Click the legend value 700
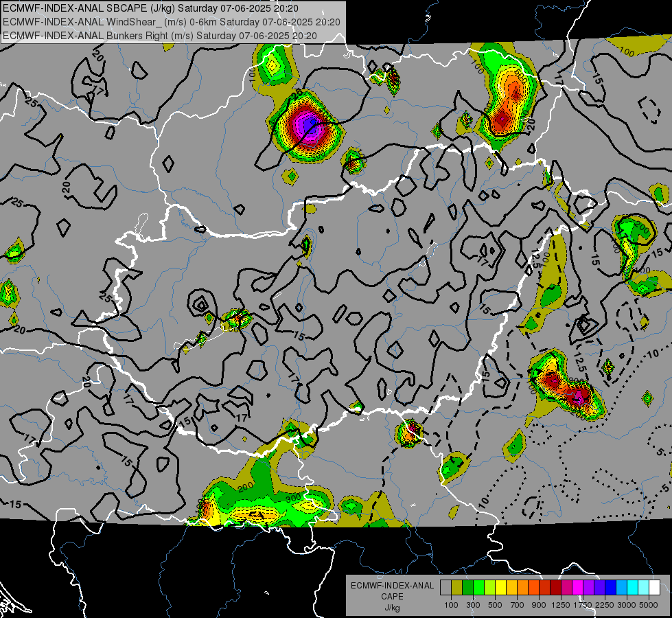The width and height of the screenshot is (672, 618). point(518,605)
